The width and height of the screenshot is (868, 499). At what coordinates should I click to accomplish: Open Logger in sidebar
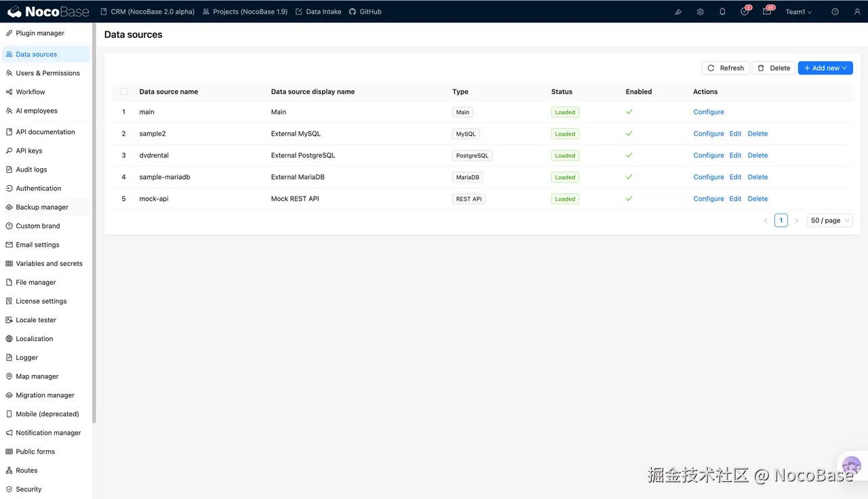[46, 357]
